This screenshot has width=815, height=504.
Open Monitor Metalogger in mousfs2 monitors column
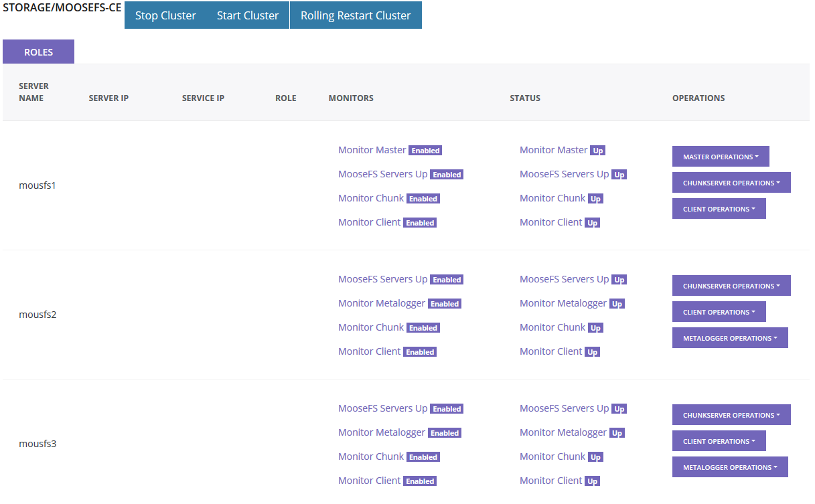coord(382,303)
